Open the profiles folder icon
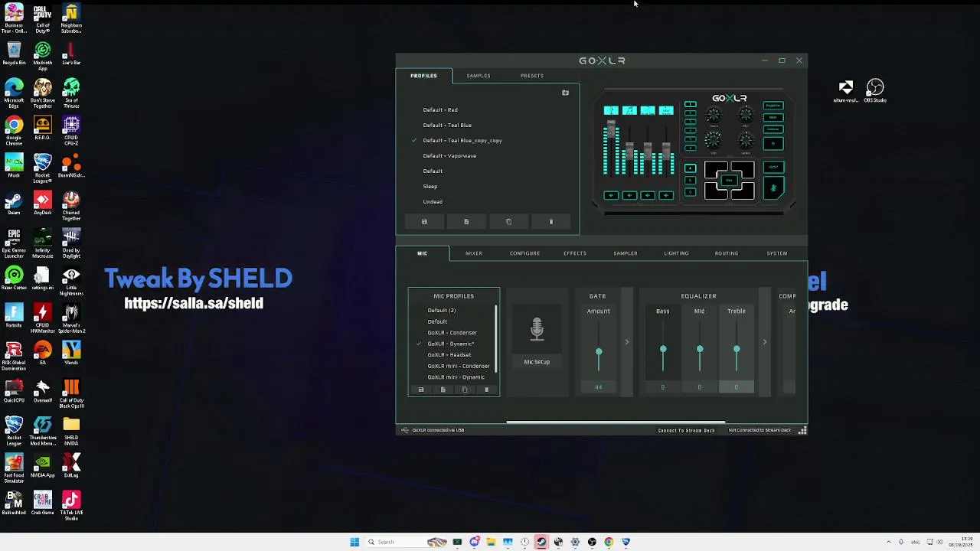This screenshot has height=551, width=980. (565, 93)
